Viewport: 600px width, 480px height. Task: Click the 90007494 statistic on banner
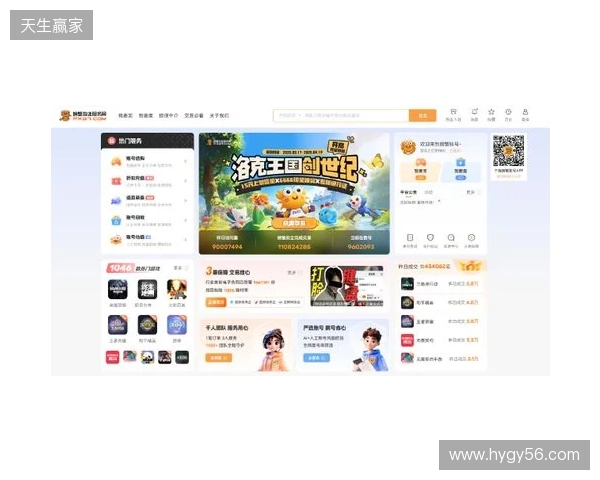pyautogui.click(x=227, y=247)
